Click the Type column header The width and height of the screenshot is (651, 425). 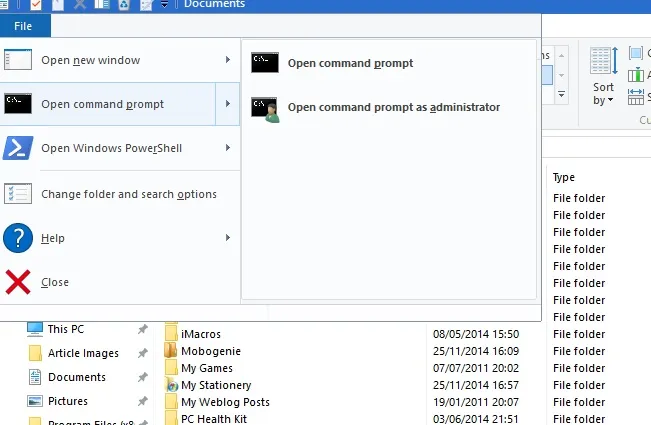pos(564,177)
